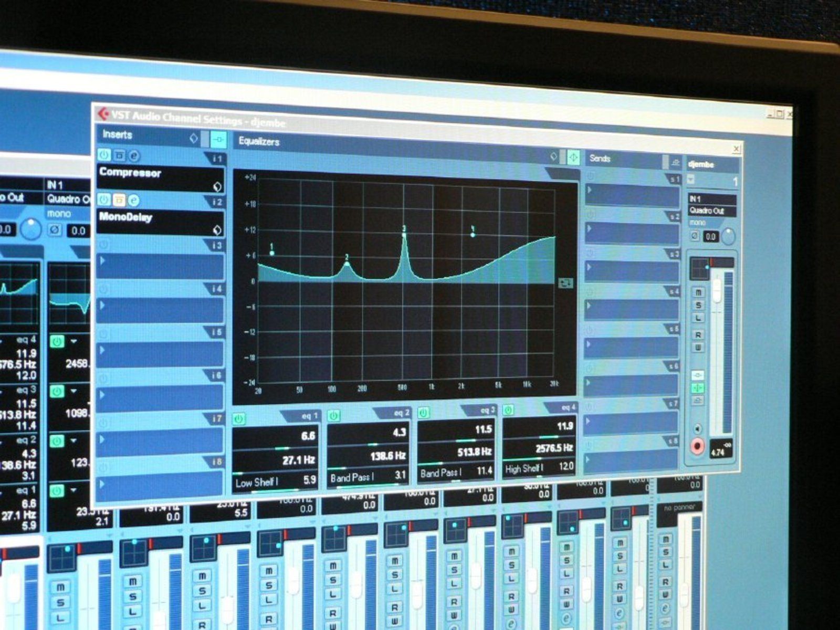The height and width of the screenshot is (630, 840).
Task: Toggle the Equalizers section bypass button
Action: (x=573, y=157)
